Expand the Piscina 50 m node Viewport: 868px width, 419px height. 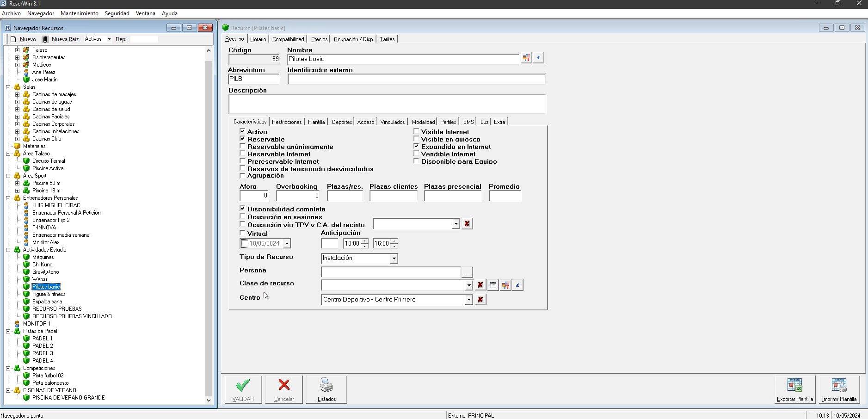point(18,183)
